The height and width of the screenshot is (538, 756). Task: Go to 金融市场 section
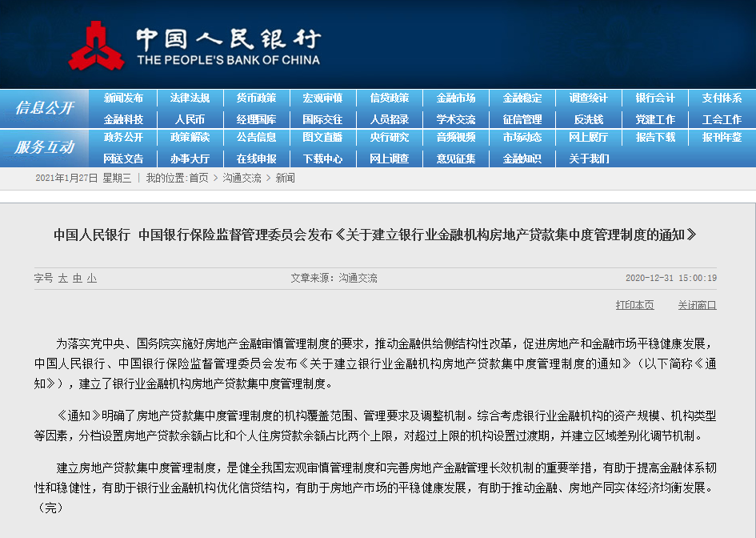coord(456,98)
